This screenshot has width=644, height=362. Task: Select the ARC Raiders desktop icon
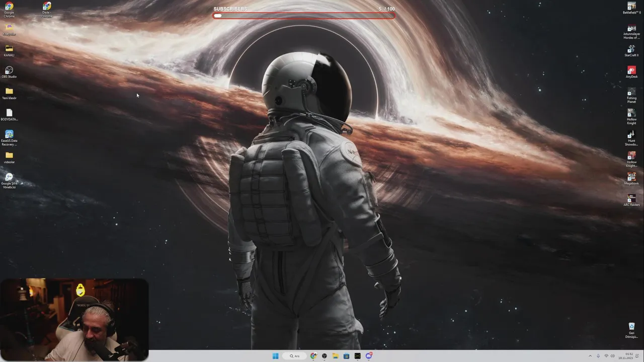pyautogui.click(x=631, y=201)
